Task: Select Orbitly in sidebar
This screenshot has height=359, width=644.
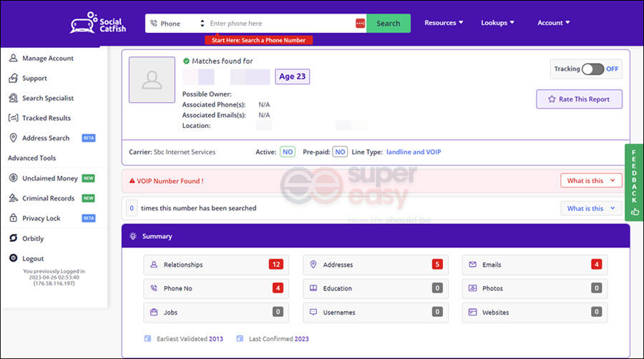Action: (x=33, y=238)
